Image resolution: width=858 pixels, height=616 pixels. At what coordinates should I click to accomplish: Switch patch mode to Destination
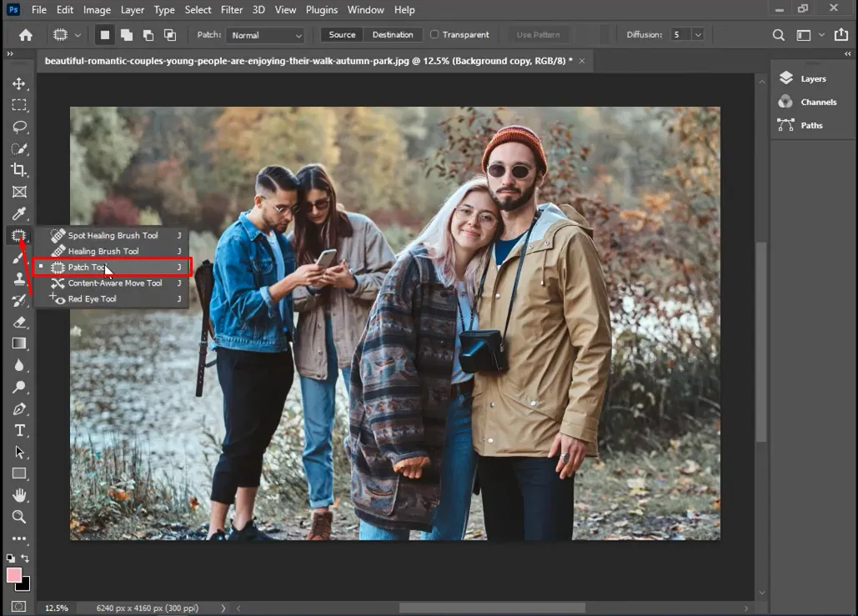point(393,35)
